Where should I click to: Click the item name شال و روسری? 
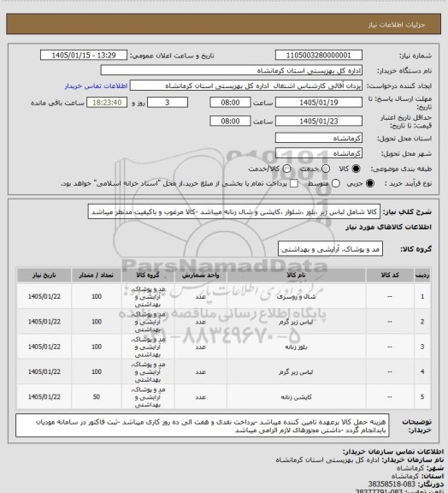(x=296, y=296)
